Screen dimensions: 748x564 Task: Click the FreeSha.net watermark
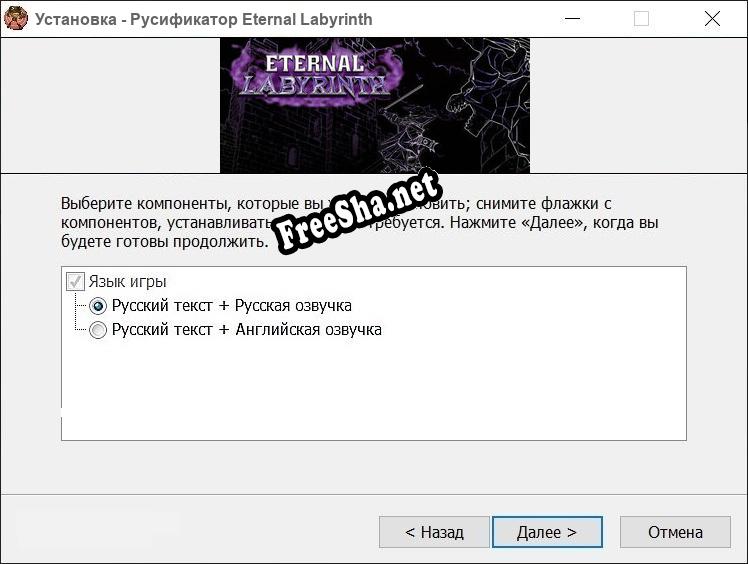tap(357, 210)
